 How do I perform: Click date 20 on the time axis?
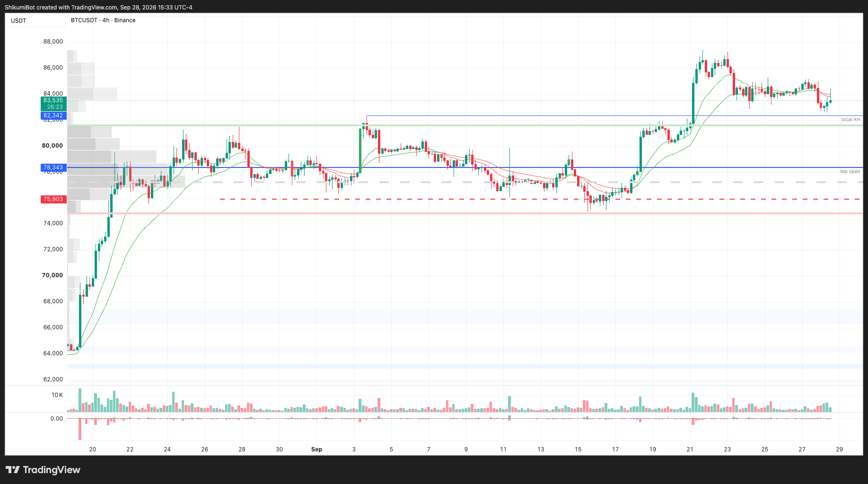tap(93, 449)
